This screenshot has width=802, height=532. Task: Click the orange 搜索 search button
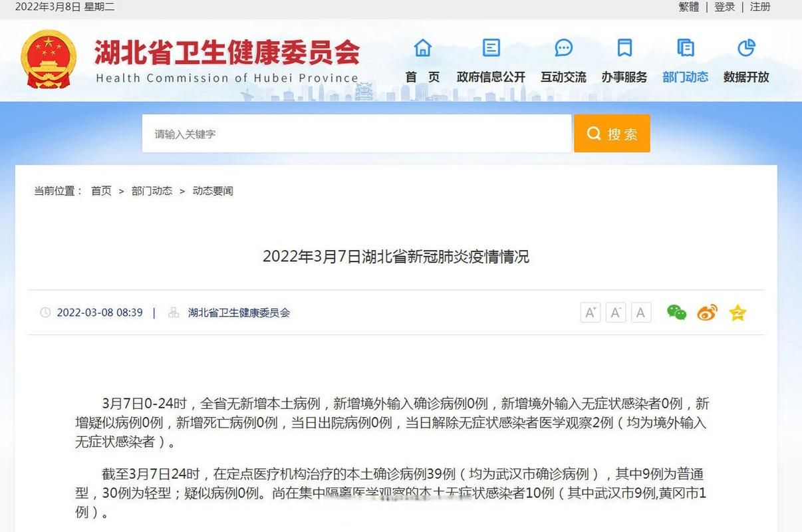[x=612, y=134]
